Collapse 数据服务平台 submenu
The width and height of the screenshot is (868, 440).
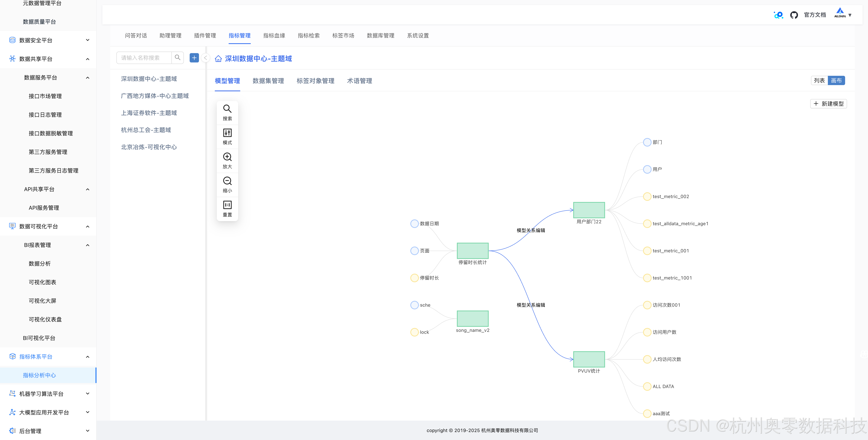click(88, 78)
